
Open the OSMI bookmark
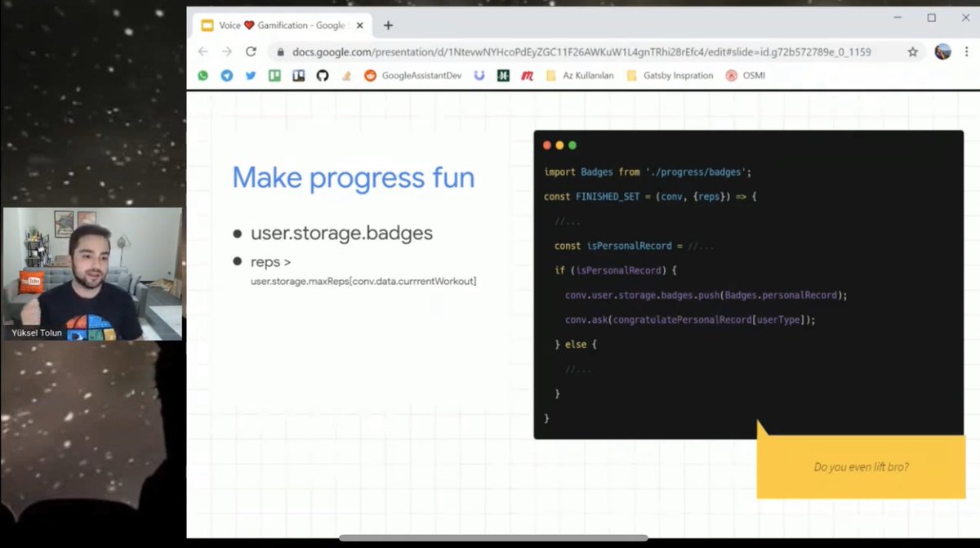point(746,75)
